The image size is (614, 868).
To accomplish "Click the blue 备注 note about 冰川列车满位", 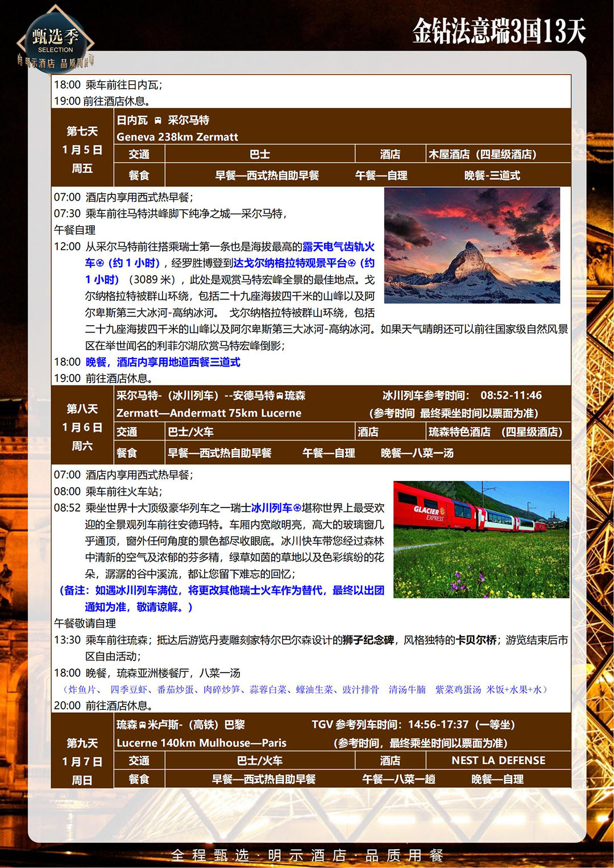I will pos(222,599).
